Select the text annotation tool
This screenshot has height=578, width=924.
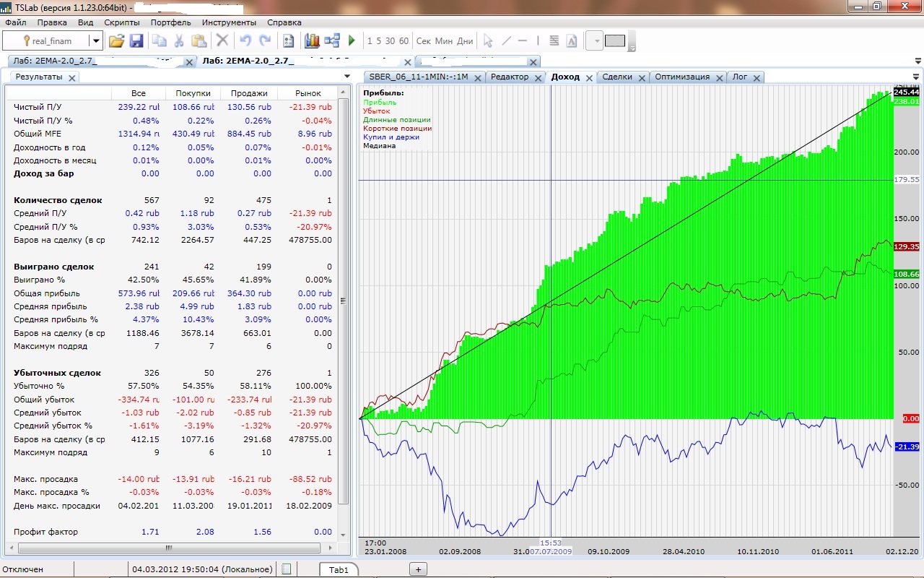pyautogui.click(x=572, y=41)
